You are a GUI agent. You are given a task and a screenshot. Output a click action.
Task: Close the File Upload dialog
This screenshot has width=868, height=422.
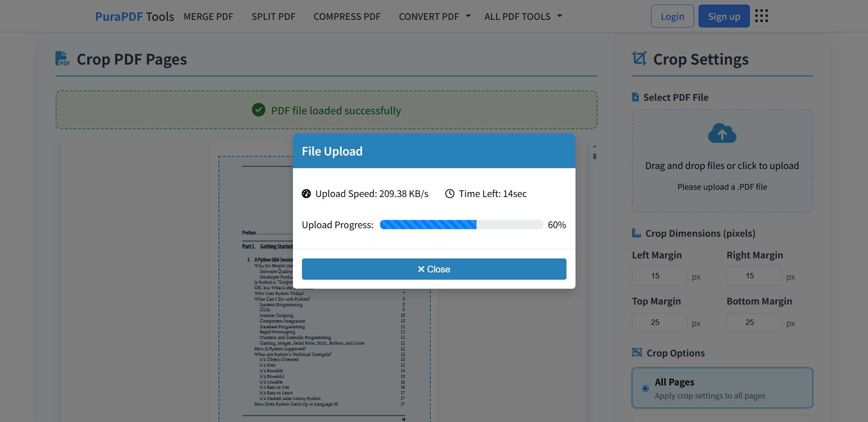tap(434, 269)
